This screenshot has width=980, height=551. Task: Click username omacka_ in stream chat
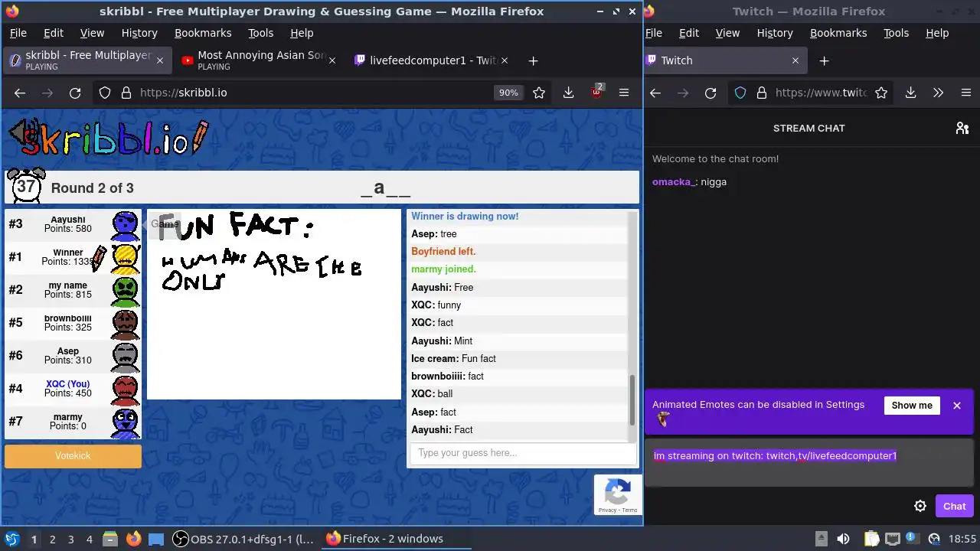coord(674,181)
